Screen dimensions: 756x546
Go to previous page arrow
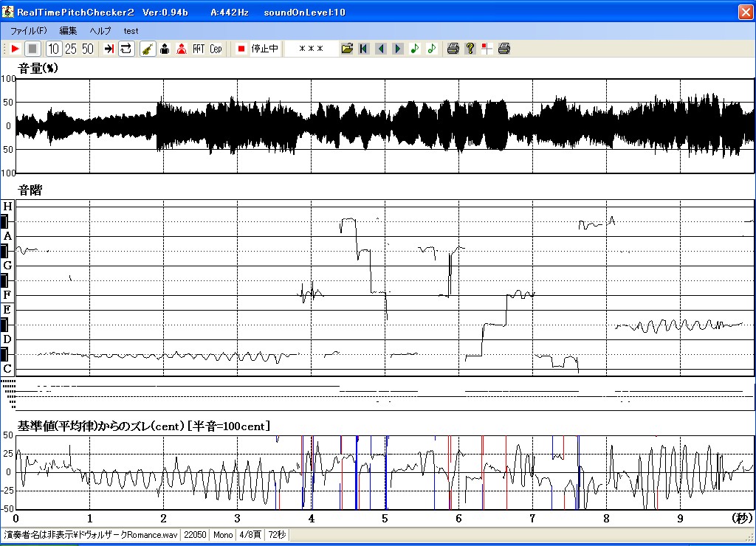point(381,49)
